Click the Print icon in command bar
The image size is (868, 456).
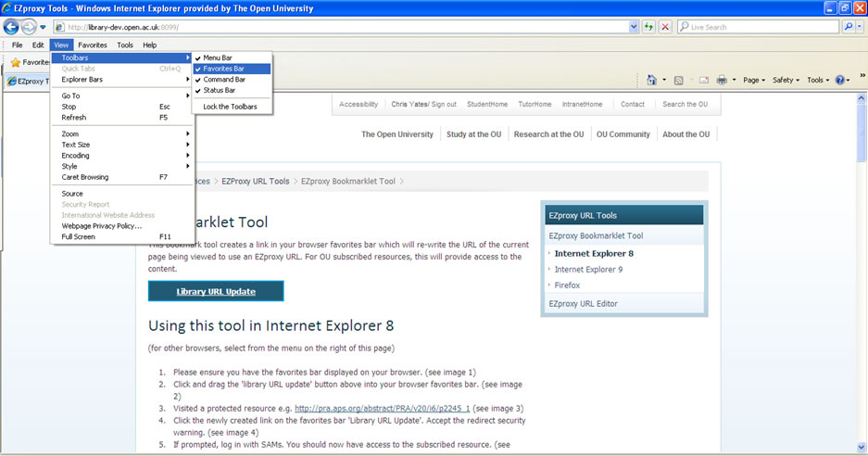coord(722,80)
